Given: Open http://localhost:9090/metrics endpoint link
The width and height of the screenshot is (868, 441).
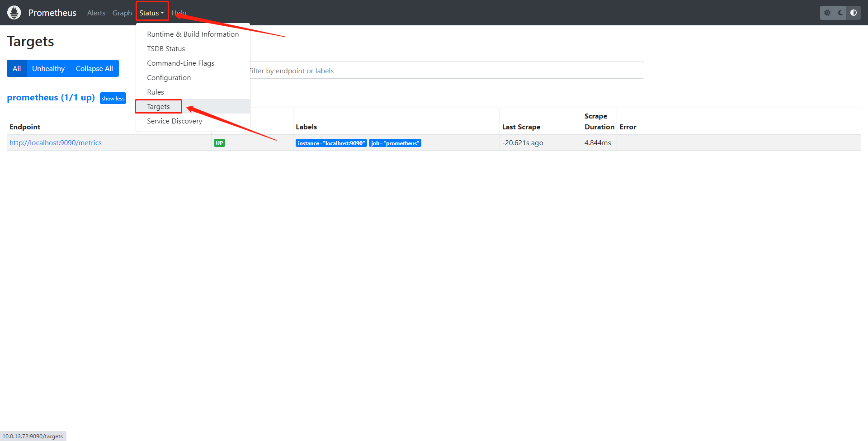Looking at the screenshot, I should pos(56,142).
